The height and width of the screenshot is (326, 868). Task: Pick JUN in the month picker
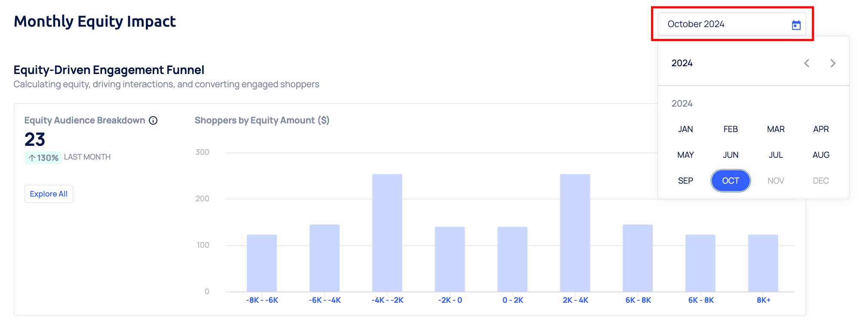pos(730,155)
